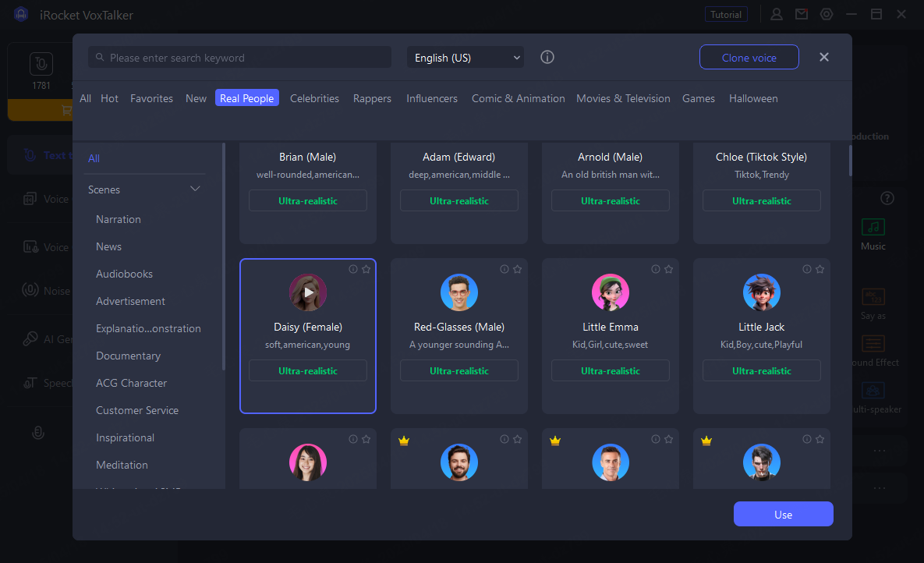Click the Say as icon in main window
Image resolution: width=924 pixels, height=563 pixels.
873,296
